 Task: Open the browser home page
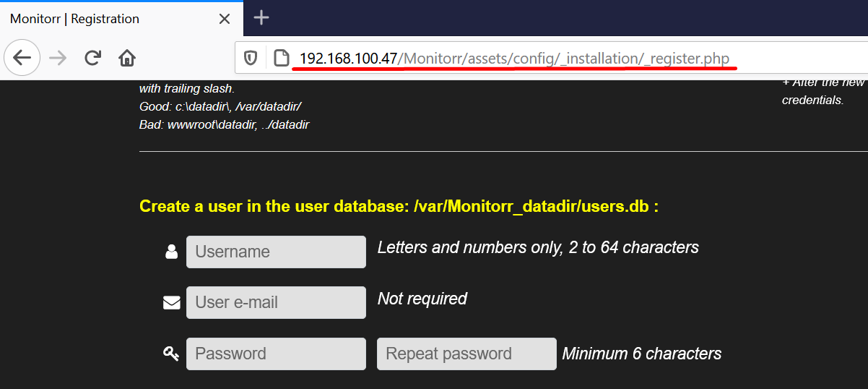127,58
